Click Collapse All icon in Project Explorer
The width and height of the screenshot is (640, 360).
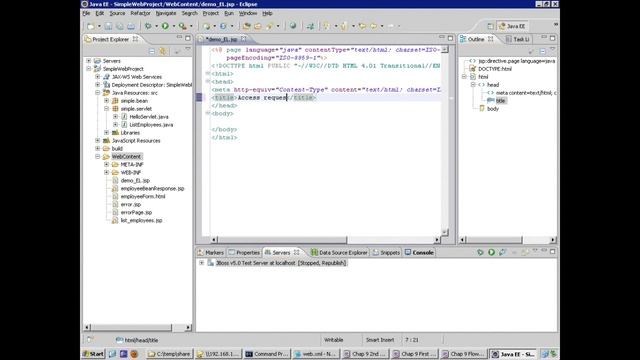[x=152, y=51]
